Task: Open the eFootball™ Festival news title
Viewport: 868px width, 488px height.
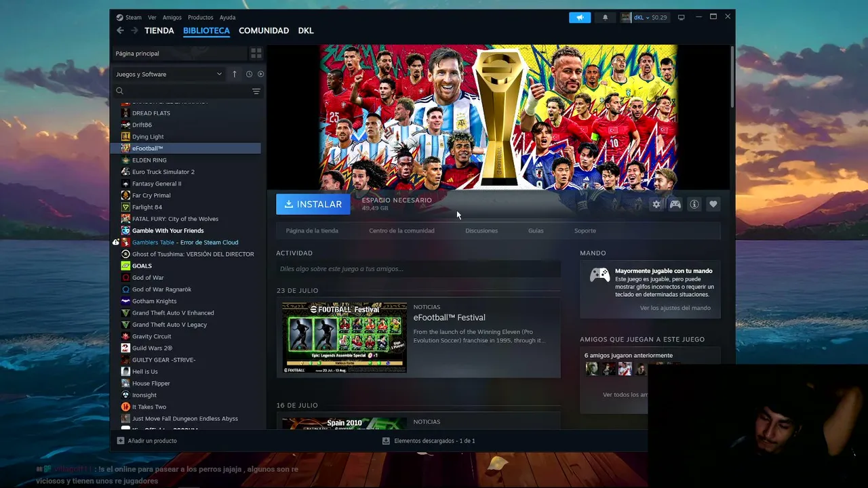Action: click(450, 317)
